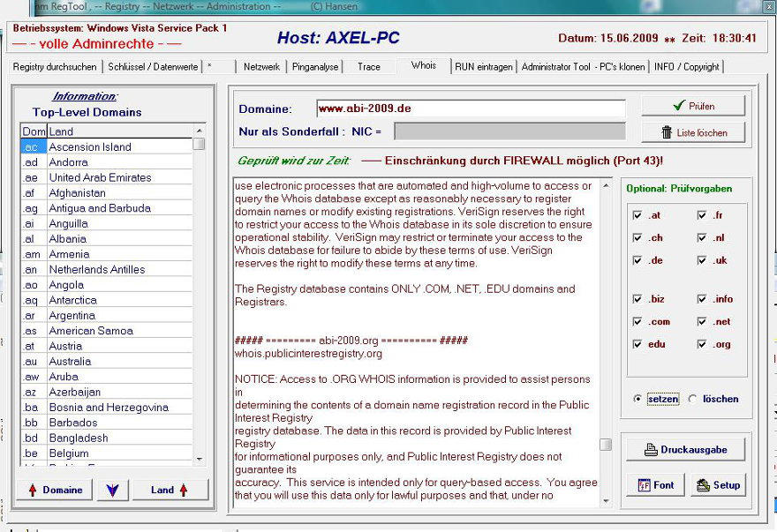Open the INFO / Copyright tab
This screenshot has height=532, width=777.
(x=686, y=67)
